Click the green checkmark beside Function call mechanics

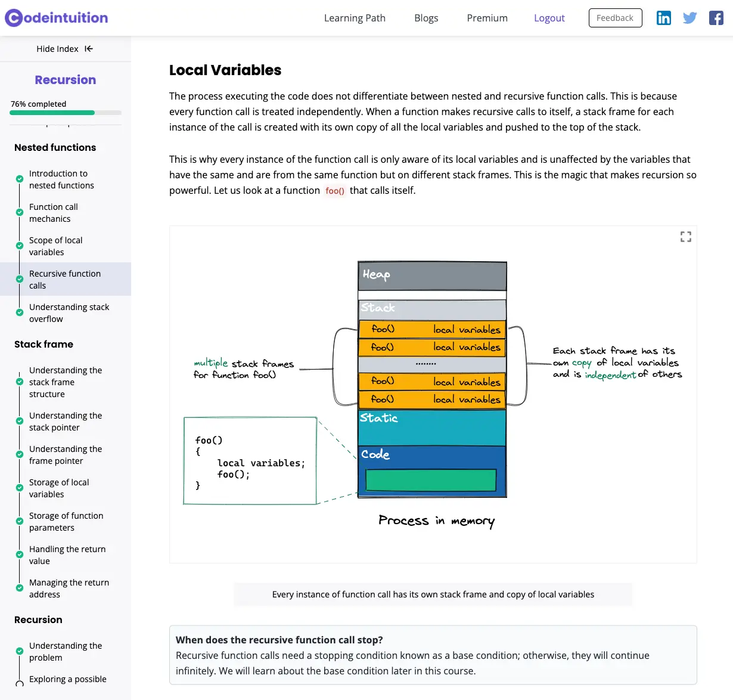coord(20,212)
